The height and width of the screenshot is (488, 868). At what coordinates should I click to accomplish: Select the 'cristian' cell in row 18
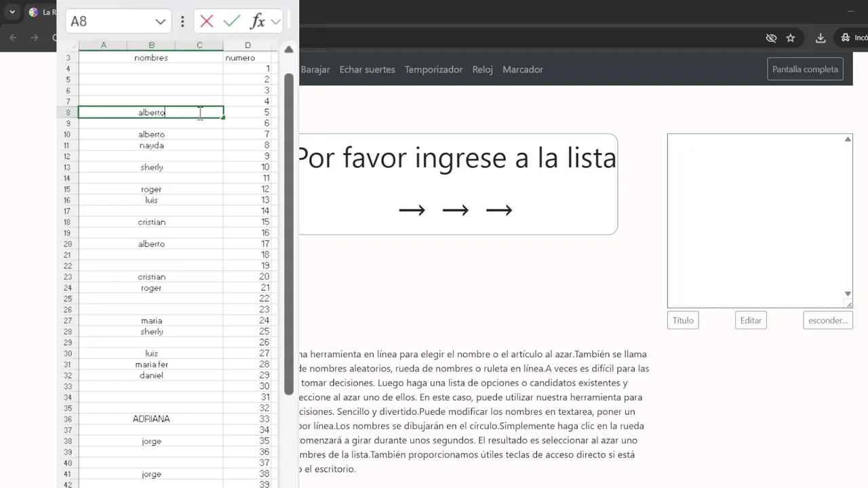151,222
